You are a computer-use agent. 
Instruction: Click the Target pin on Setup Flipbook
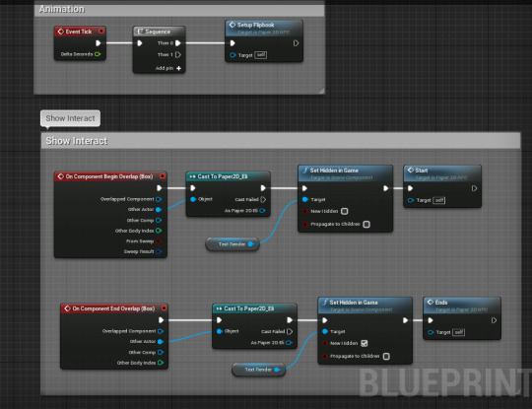pyautogui.click(x=233, y=55)
